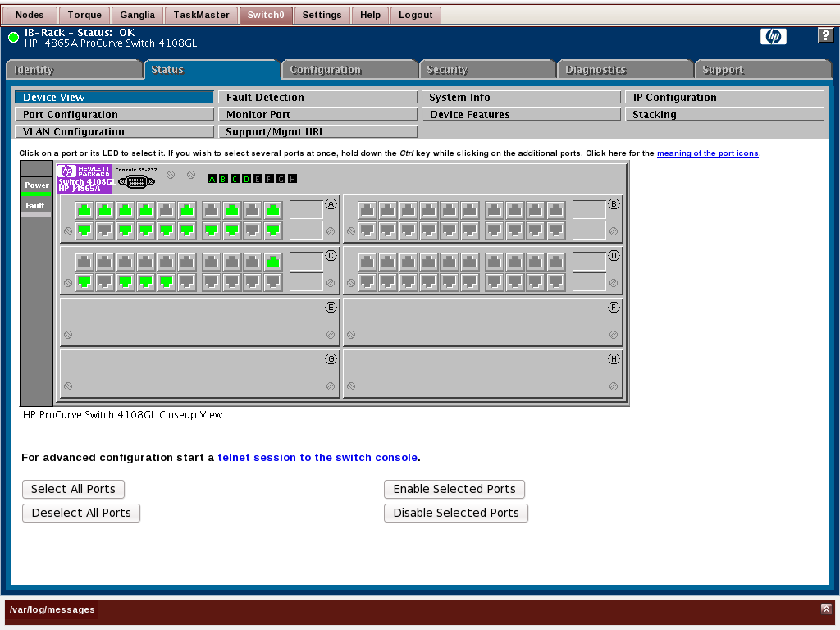The height and width of the screenshot is (630, 840).
Task: Open the Settings tab
Action: (322, 15)
